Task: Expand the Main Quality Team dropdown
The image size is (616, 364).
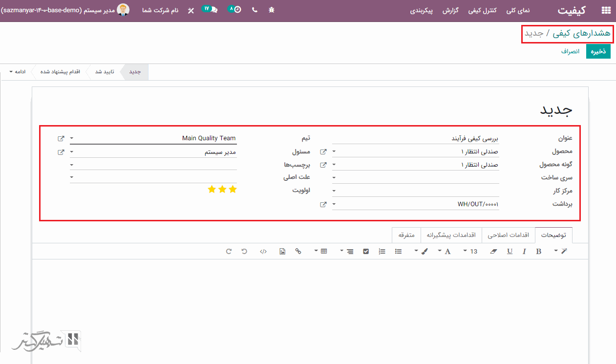Action: point(72,138)
